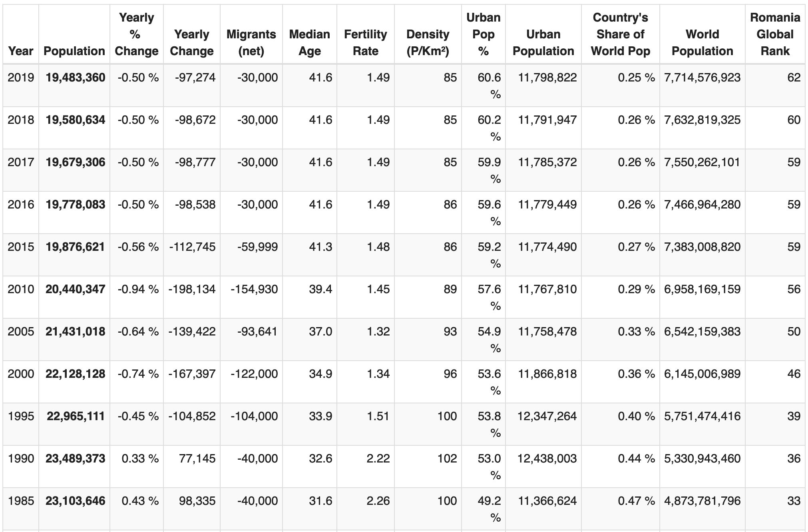
Task: Select the 2010 year cell
Action: [x=21, y=289]
